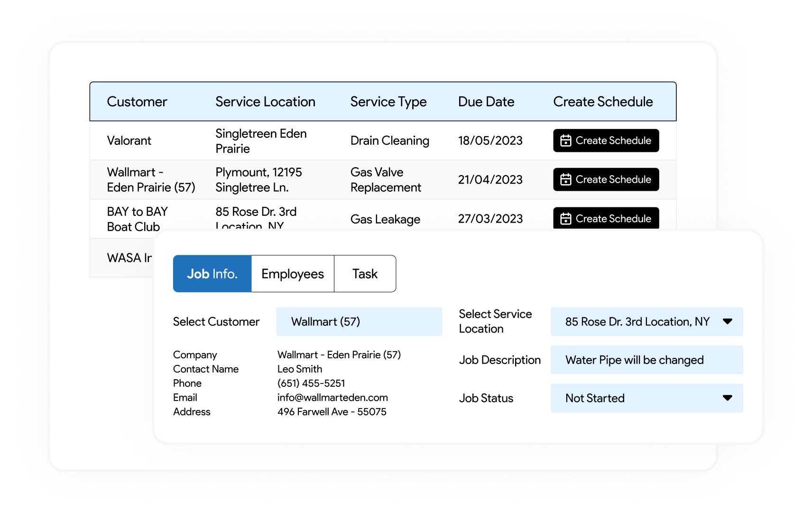
Task: Select the Valorant customer cell
Action: click(129, 140)
